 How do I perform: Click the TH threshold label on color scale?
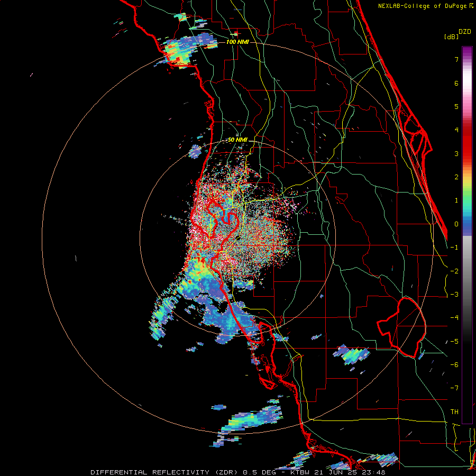point(454,412)
